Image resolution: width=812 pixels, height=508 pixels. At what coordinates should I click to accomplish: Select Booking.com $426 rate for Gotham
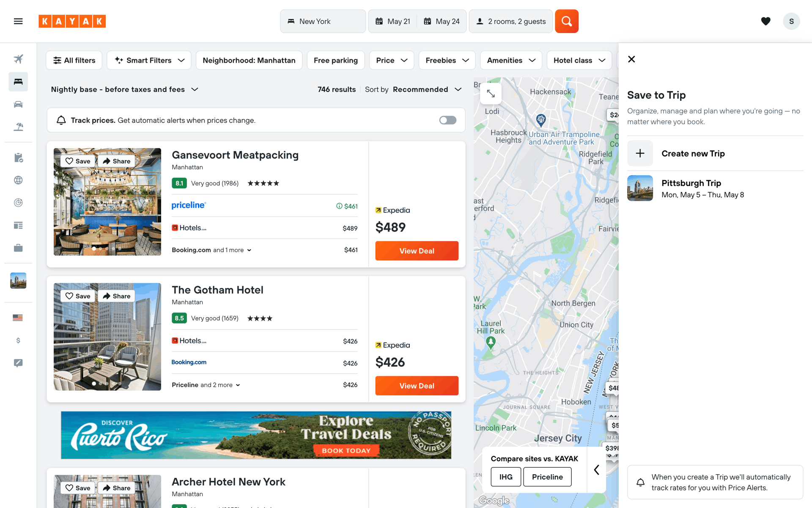(265, 363)
